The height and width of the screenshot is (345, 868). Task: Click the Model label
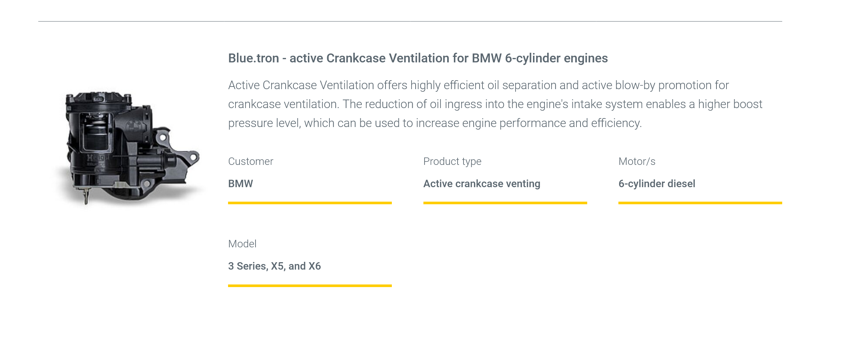(242, 244)
